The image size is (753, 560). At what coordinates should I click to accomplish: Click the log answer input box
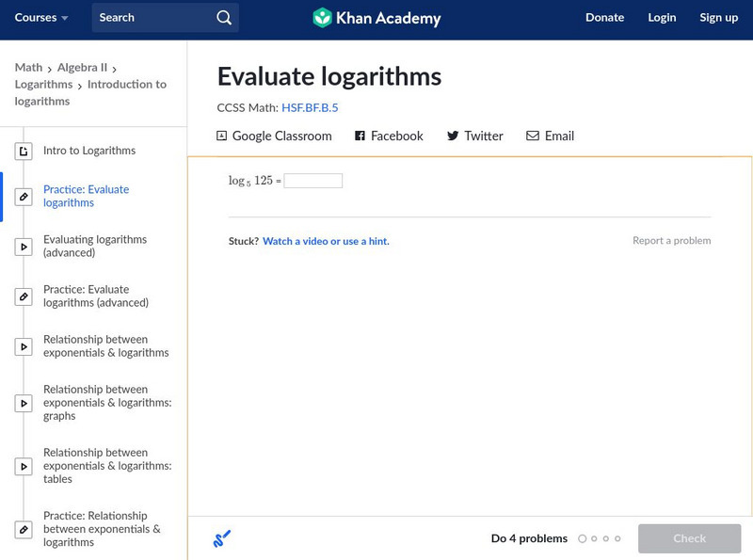pyautogui.click(x=313, y=181)
